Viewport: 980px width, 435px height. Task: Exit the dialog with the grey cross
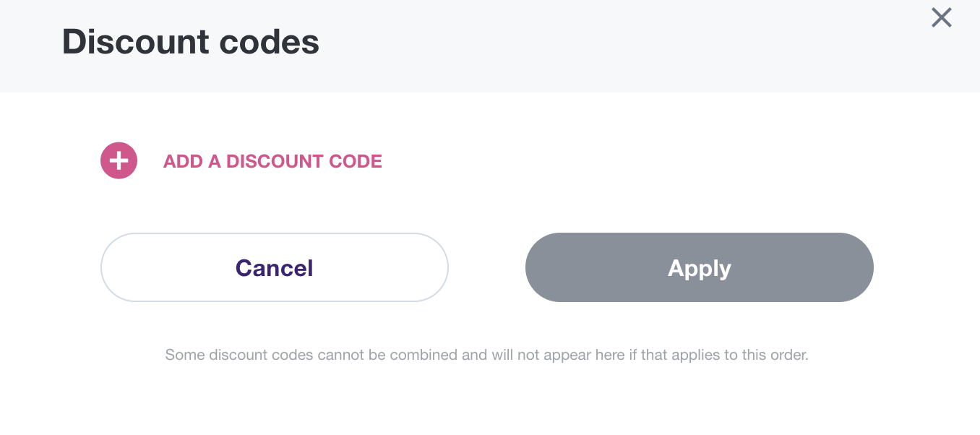point(941,17)
